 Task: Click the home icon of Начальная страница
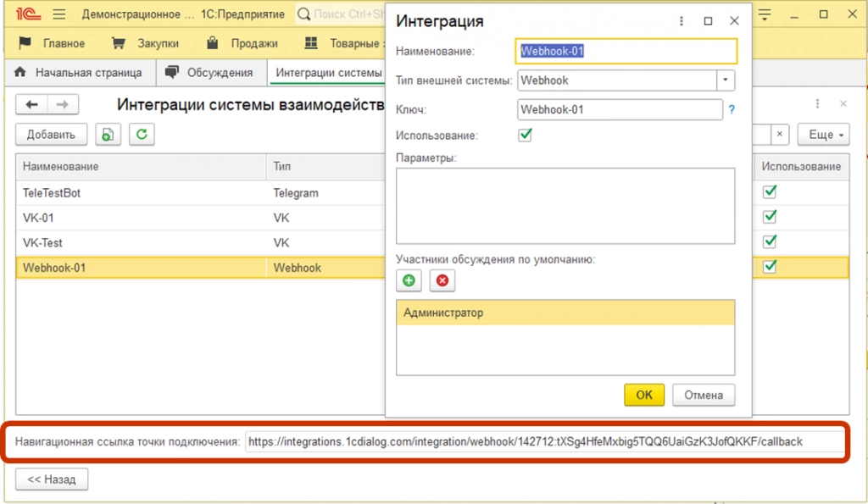[20, 73]
